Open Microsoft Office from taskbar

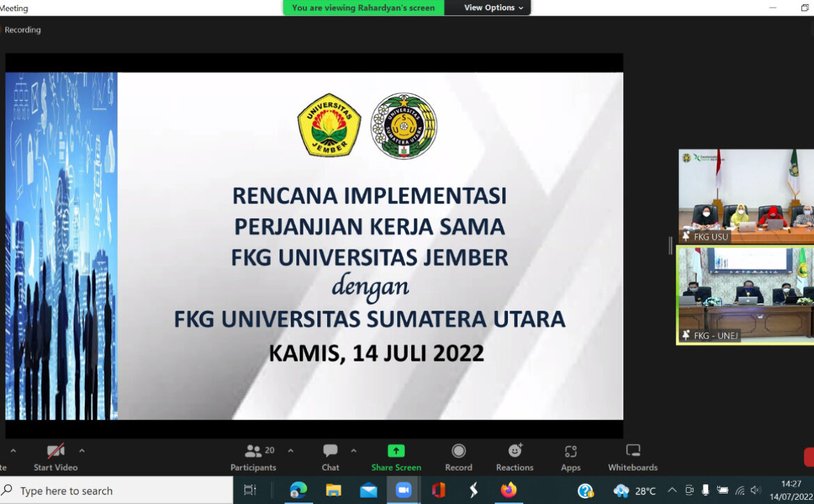click(x=439, y=490)
